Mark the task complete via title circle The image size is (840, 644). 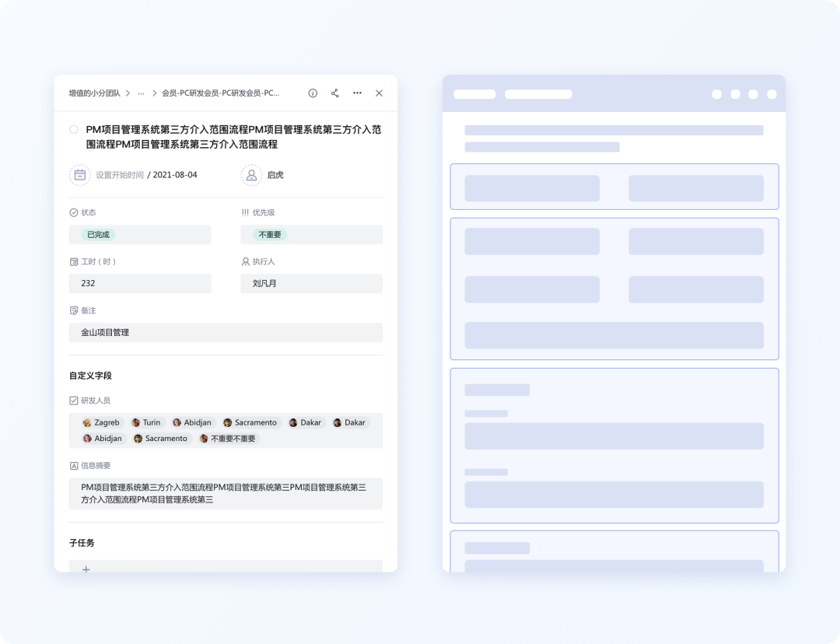pyautogui.click(x=74, y=129)
